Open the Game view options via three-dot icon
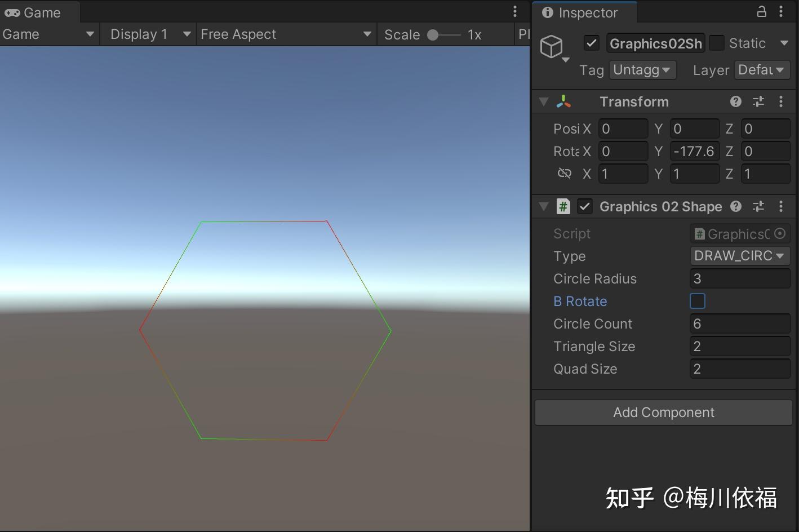799x532 pixels. coord(514,11)
